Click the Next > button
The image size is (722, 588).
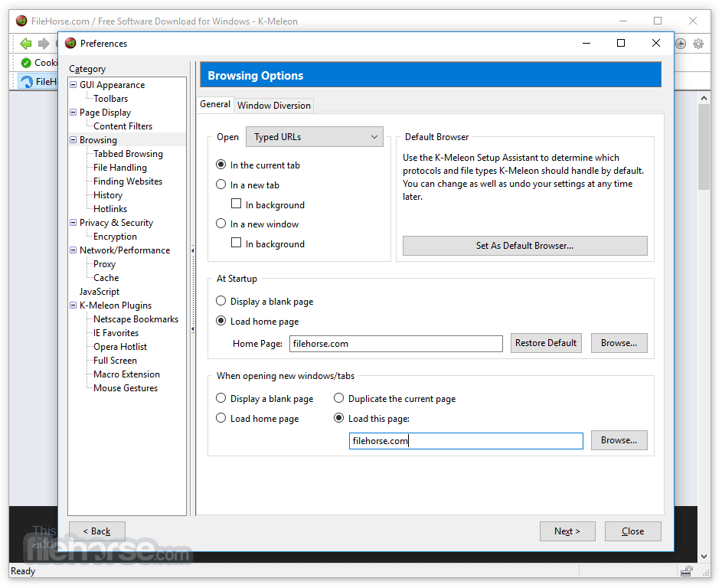pos(567,531)
